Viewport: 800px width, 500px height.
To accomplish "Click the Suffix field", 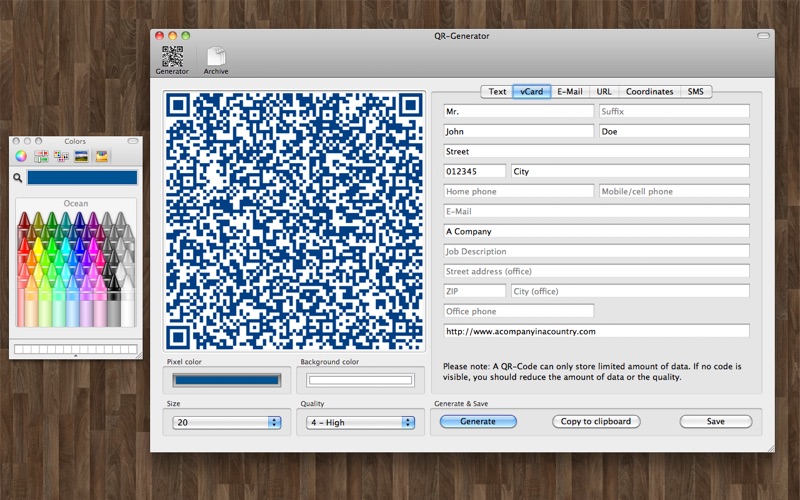I will tap(674, 111).
